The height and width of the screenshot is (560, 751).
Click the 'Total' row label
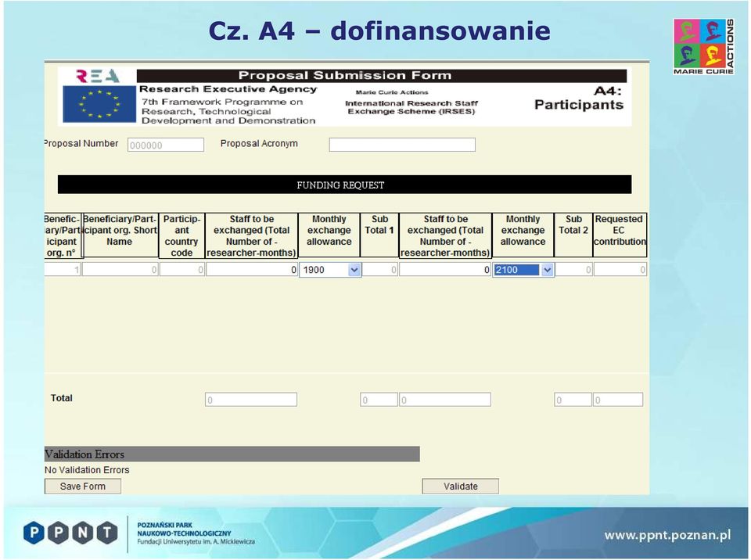coord(61,398)
